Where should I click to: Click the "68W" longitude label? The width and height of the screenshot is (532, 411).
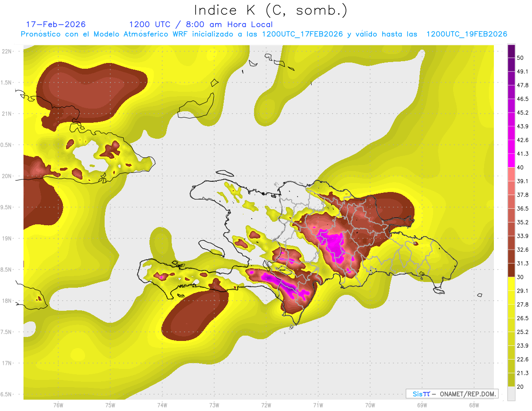click(474, 405)
